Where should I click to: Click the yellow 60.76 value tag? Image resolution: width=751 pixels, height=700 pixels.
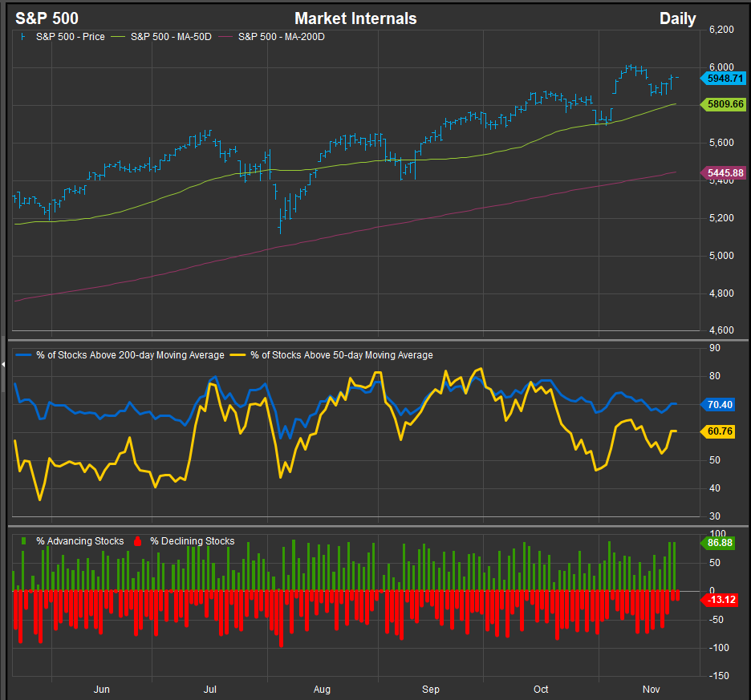pyautogui.click(x=718, y=431)
